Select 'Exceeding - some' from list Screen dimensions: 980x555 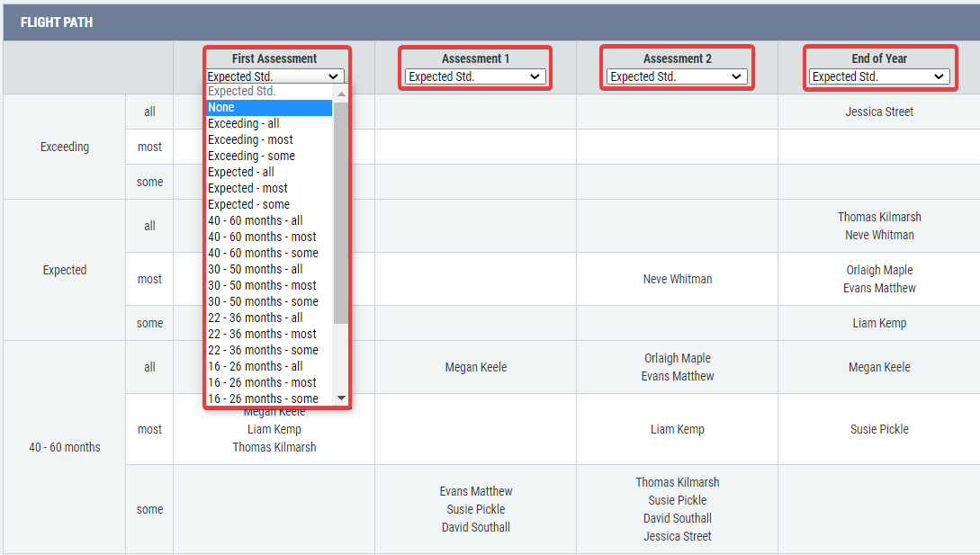(268, 157)
